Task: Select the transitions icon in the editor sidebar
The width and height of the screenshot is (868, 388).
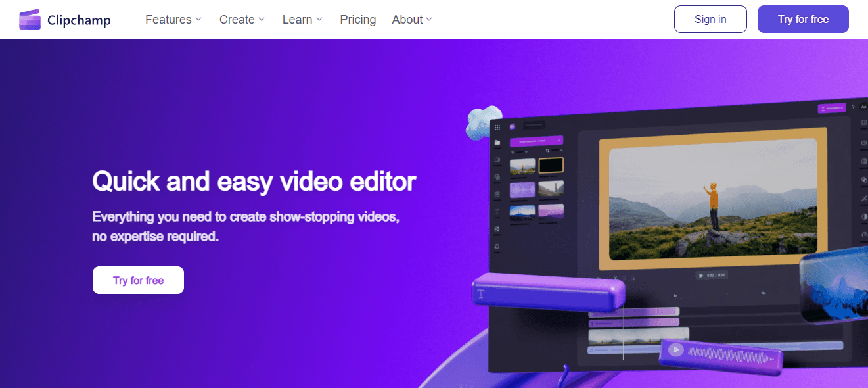Action: click(497, 176)
